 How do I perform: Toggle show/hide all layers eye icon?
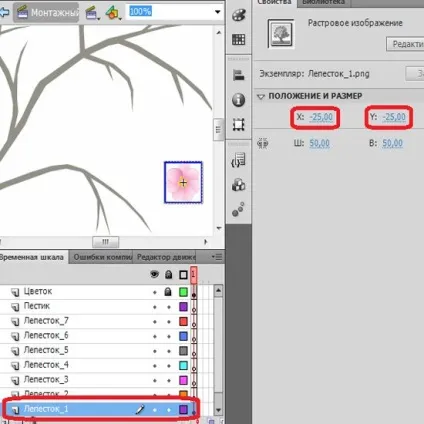point(154,274)
